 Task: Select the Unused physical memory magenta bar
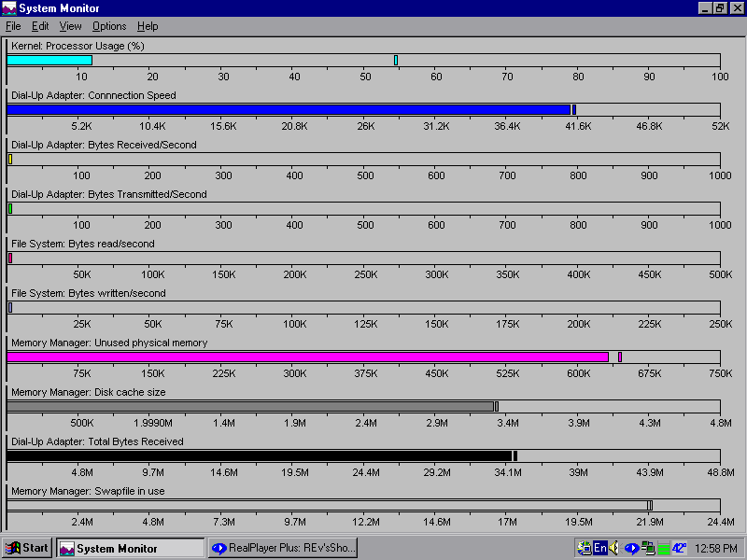pos(307,357)
